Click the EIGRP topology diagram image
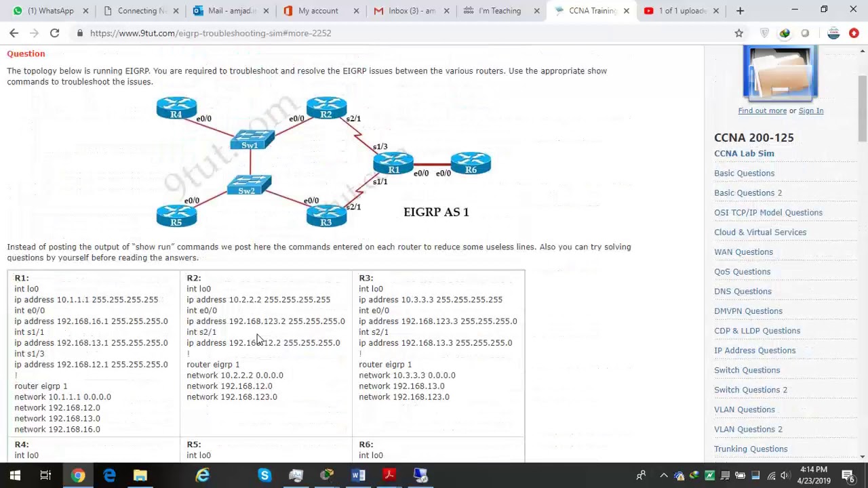Screen dimensions: 868x488 pos(324,161)
